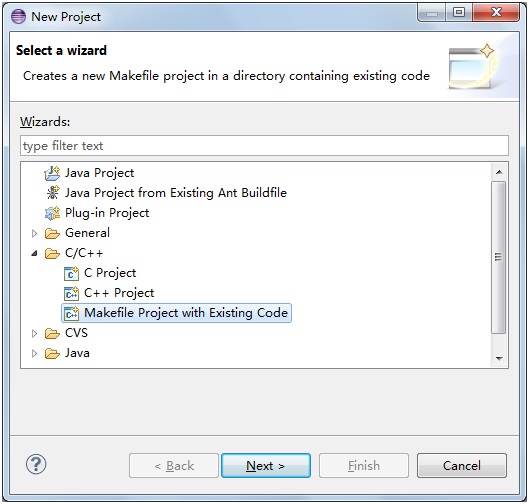Click the C++ Project icon
This screenshot has height=504, width=529.
click(71, 293)
